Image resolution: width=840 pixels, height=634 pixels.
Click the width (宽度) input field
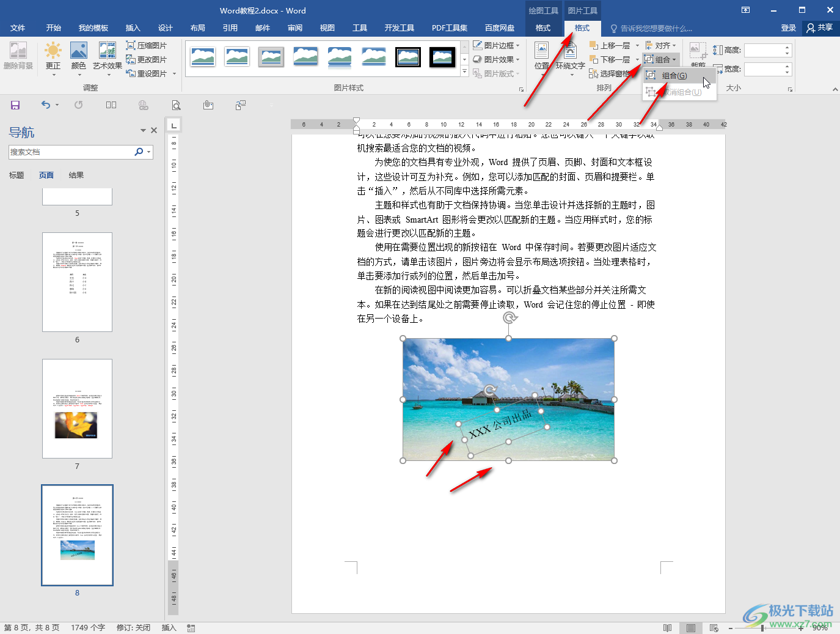pyautogui.click(x=764, y=69)
